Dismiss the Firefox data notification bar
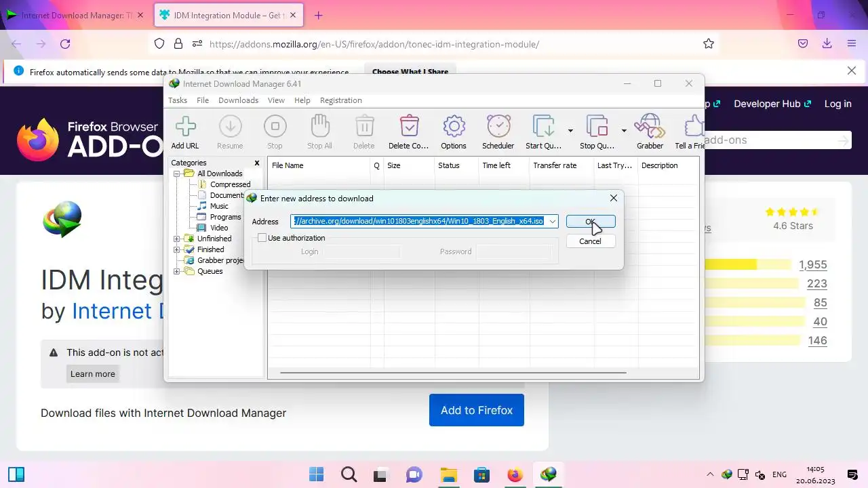Viewport: 868px width, 488px height. tap(852, 70)
